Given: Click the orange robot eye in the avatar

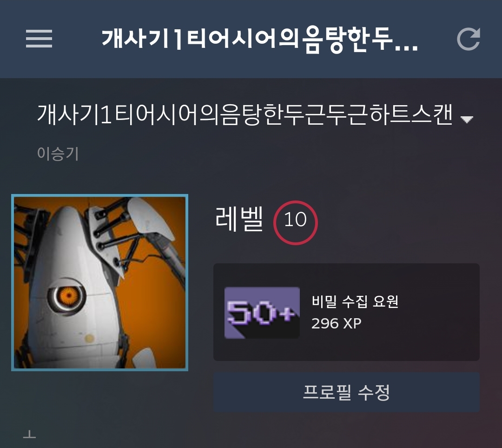Looking at the screenshot, I should [66, 295].
